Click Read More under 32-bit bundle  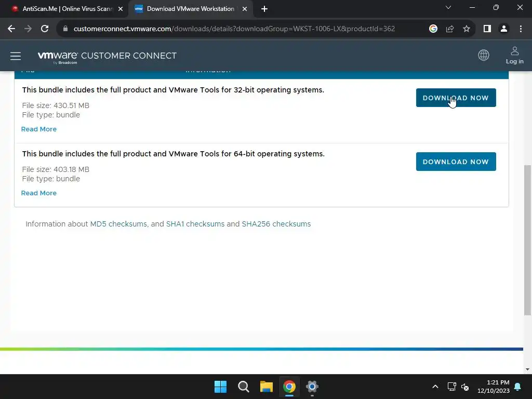(38, 129)
